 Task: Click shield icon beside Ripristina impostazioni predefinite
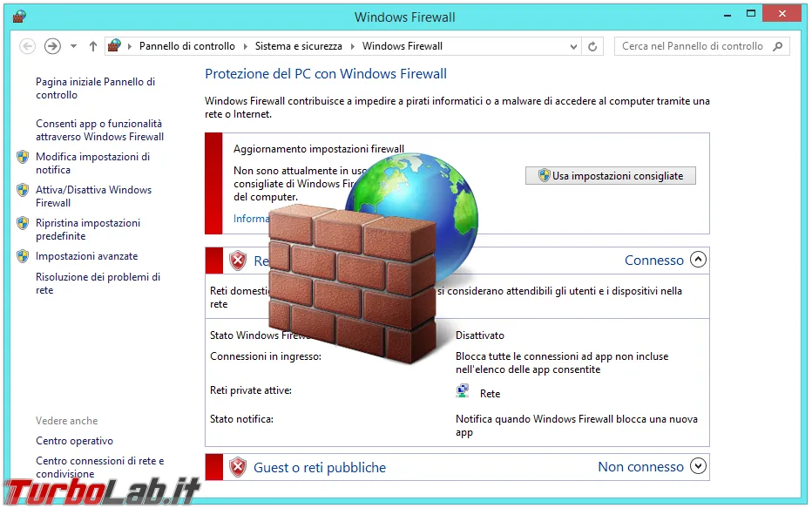[23, 223]
